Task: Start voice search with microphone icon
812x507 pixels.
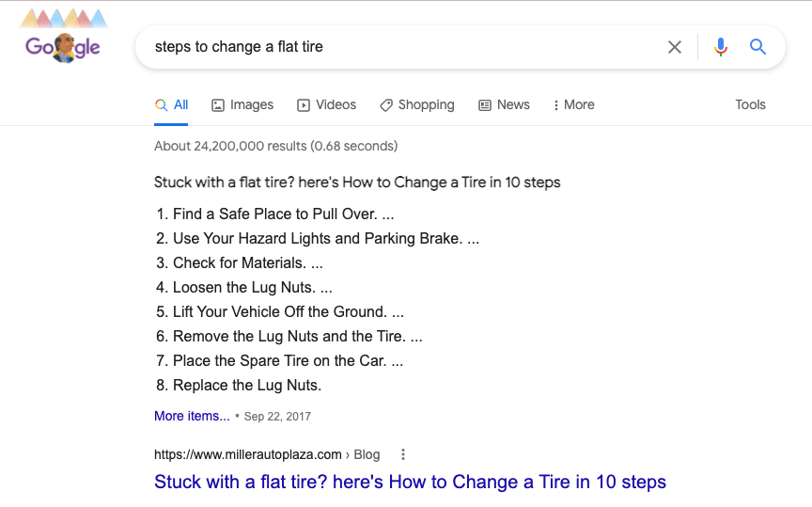Action: pyautogui.click(x=721, y=47)
